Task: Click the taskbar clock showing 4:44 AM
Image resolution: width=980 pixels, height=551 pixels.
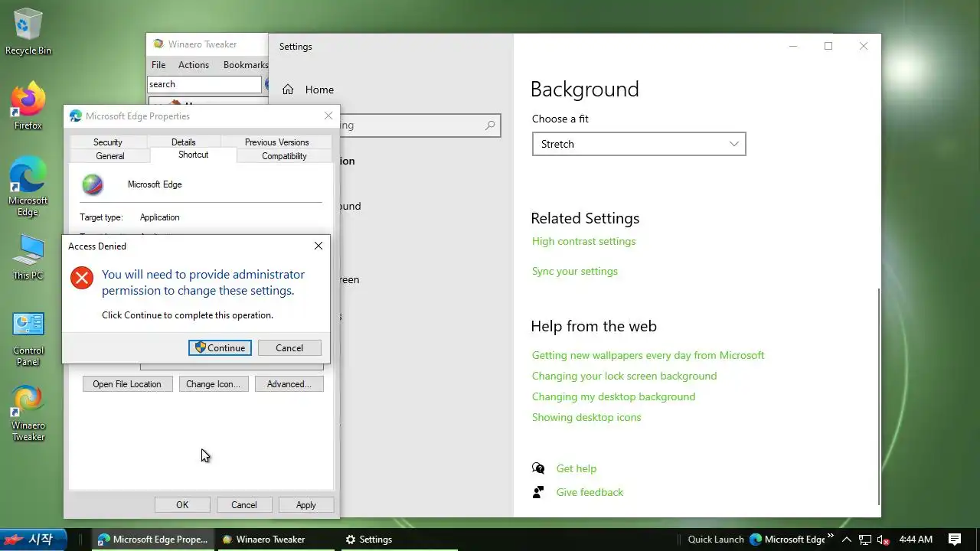Action: click(916, 540)
